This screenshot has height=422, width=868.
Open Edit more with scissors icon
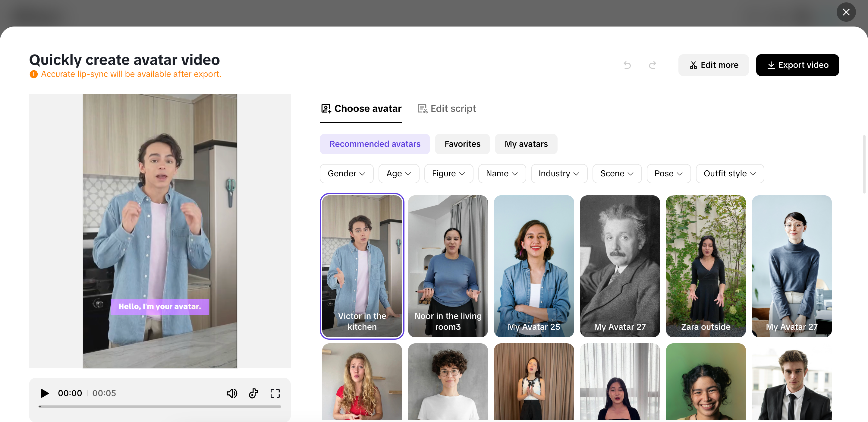point(713,65)
